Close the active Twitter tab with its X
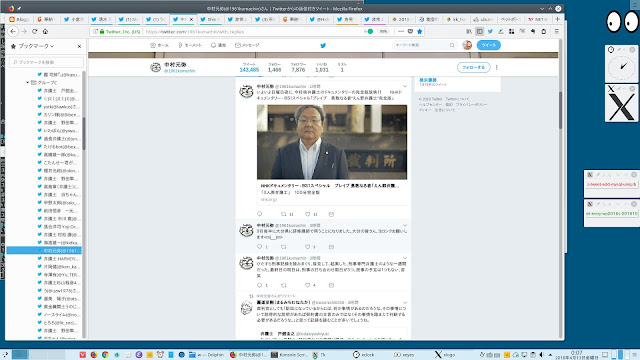The image size is (640, 360). [x=191, y=19]
